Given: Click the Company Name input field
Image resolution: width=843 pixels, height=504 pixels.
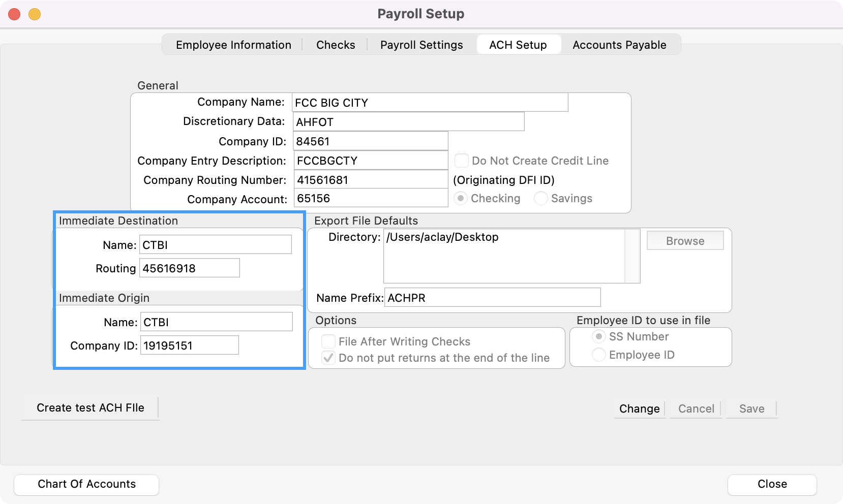Looking at the screenshot, I should tap(430, 103).
